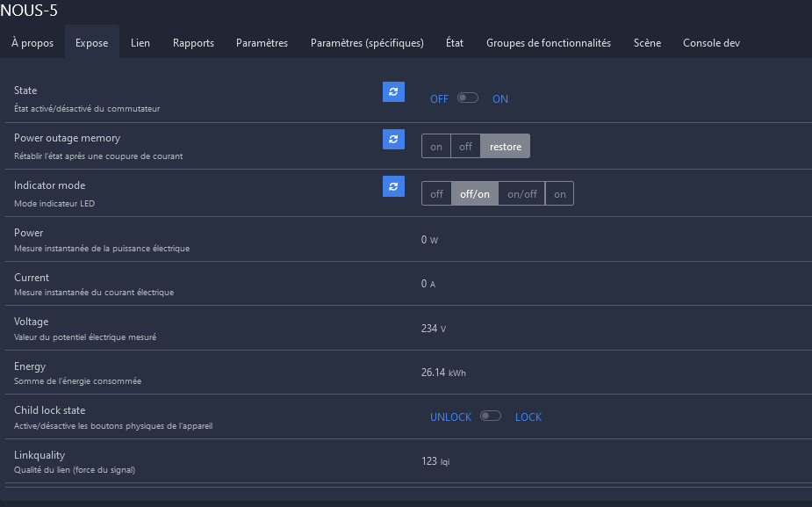Go to the Console dev tab
Viewport: 812px width, 507px height.
(x=711, y=43)
